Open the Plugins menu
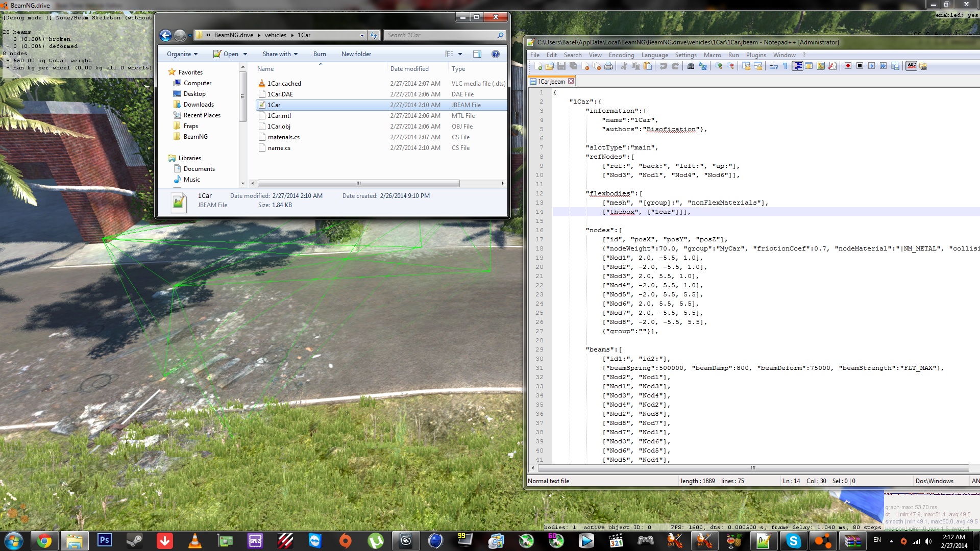 (x=756, y=55)
